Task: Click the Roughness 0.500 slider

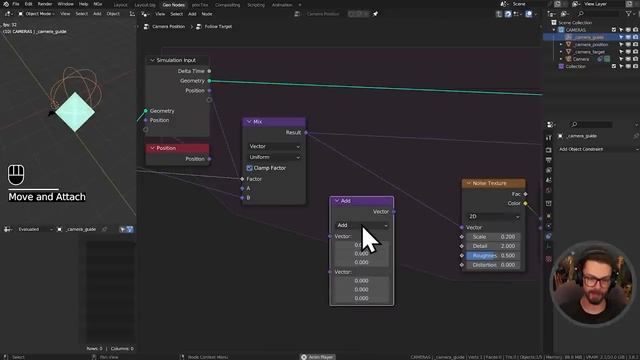Action: (x=493, y=256)
